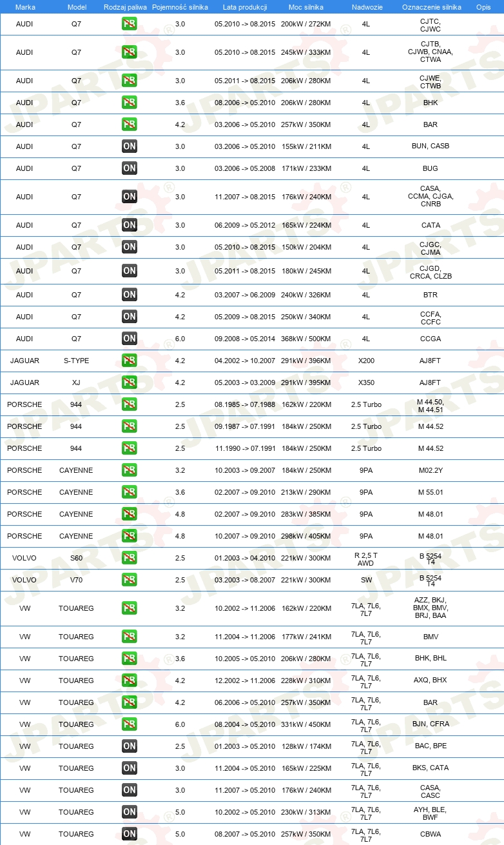This screenshot has width=504, height=845.
Task: Click body cell R 2,5 T AWD
Action: click(x=366, y=559)
